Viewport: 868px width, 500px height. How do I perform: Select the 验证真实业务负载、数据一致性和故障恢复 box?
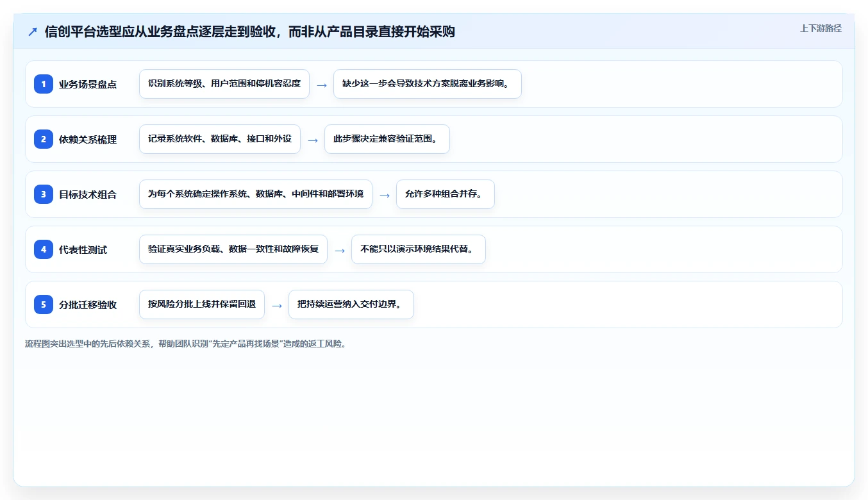coord(233,249)
